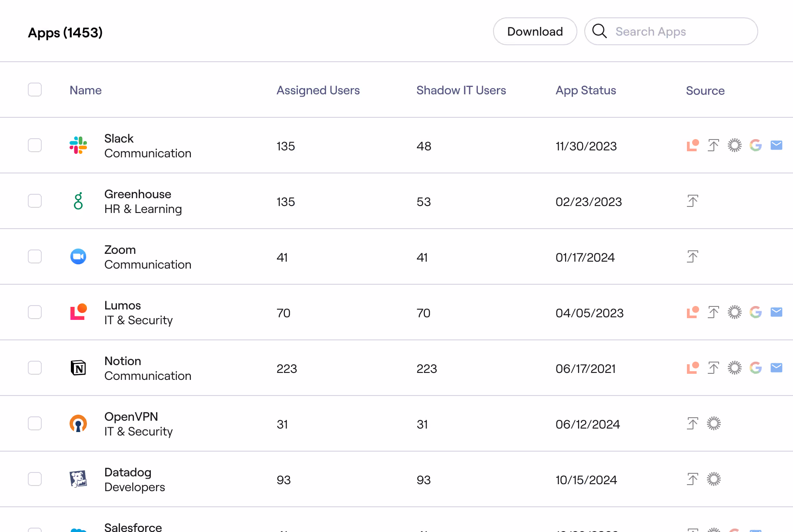Click the Okta sunburst source icon in Lumos row
The image size is (793, 532).
[x=735, y=312]
